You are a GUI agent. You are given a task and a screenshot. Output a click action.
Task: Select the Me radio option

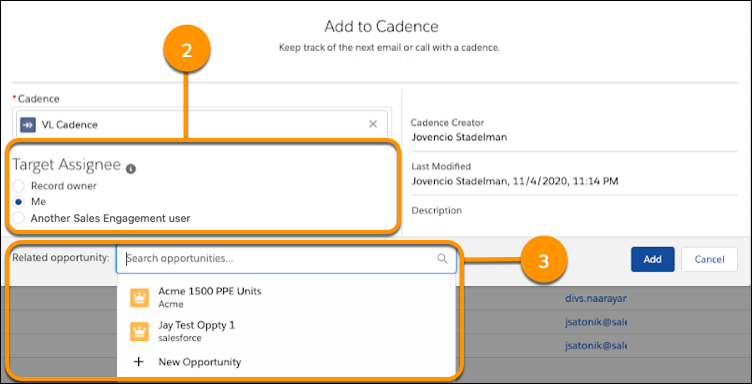pyautogui.click(x=18, y=202)
